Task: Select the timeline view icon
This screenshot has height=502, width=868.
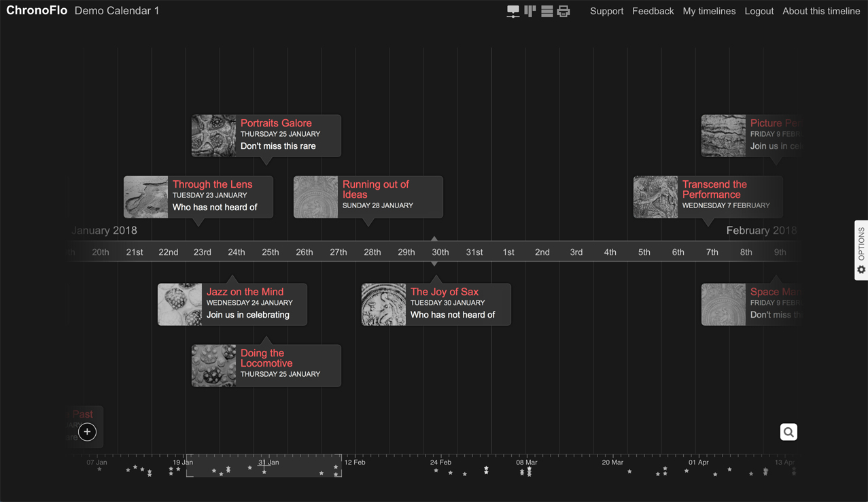Action: [x=513, y=11]
